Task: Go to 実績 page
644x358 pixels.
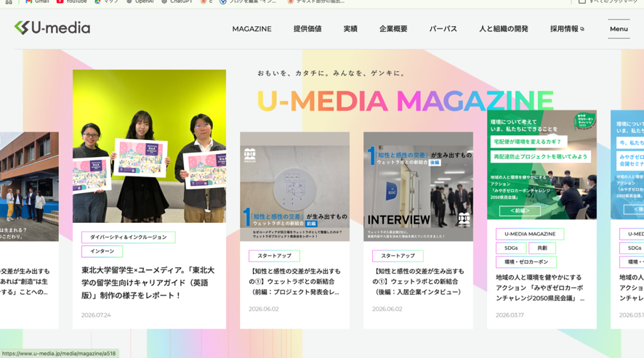Action: 350,29
